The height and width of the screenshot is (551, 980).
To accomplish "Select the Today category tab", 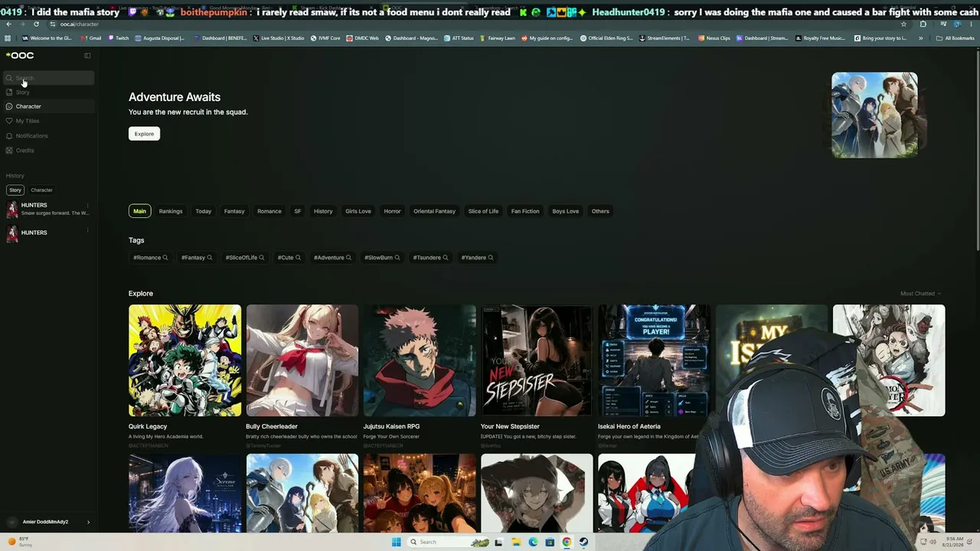I will [203, 211].
